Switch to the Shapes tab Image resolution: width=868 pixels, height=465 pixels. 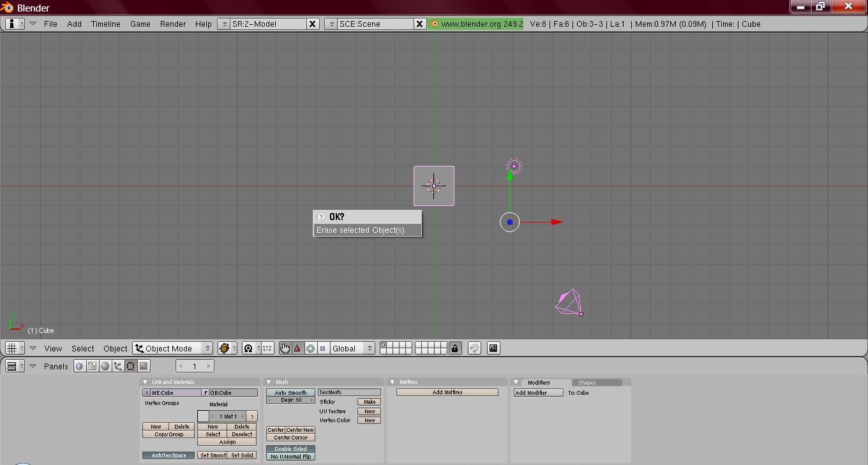[587, 383]
